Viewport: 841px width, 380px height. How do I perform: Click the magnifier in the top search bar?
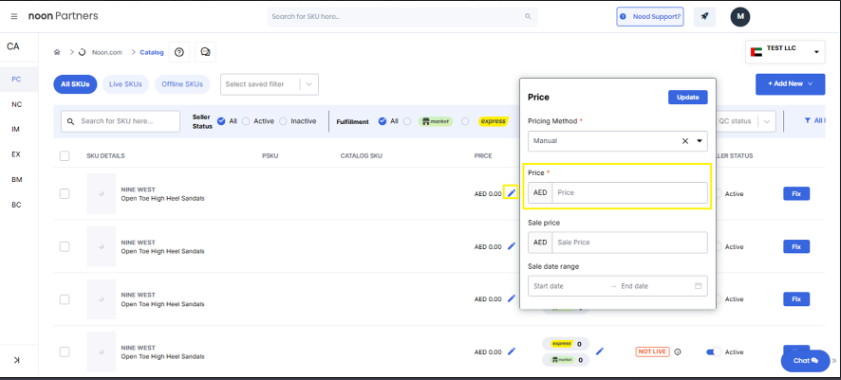coord(528,17)
